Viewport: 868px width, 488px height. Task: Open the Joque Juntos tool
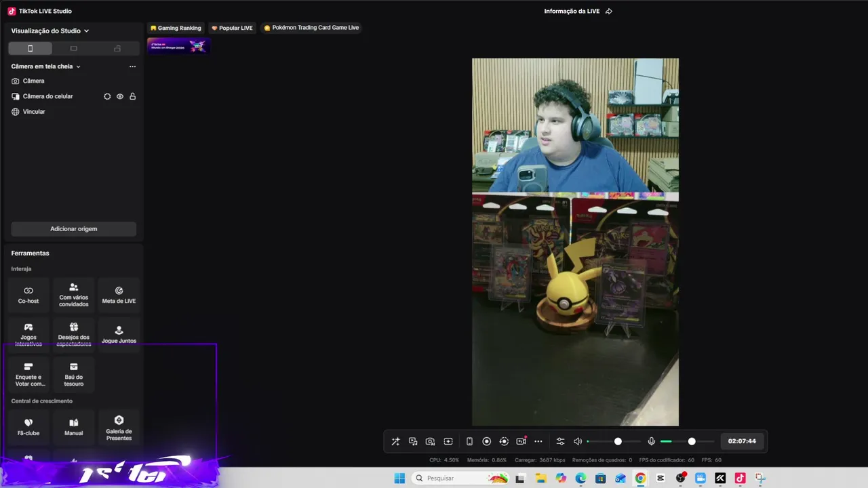[119, 335]
